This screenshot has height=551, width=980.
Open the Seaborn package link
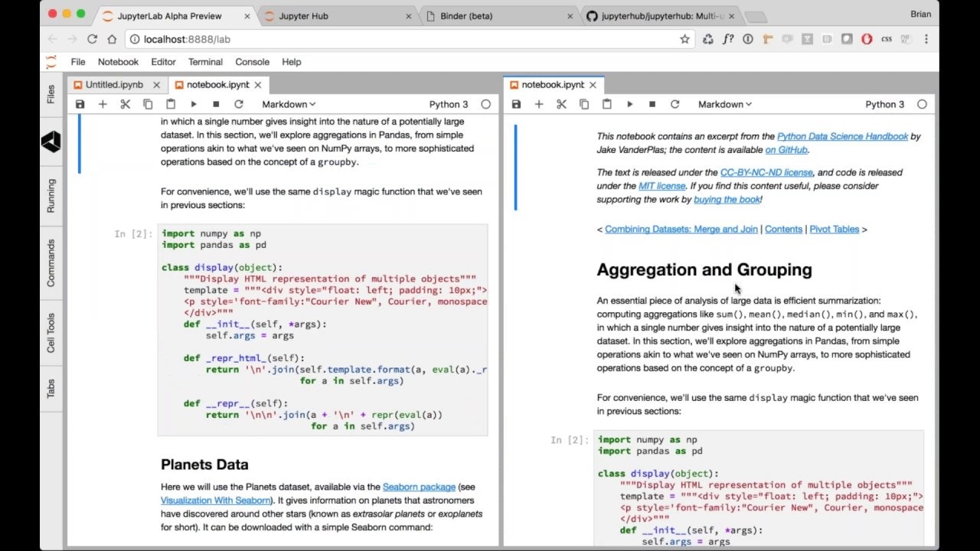[419, 486]
